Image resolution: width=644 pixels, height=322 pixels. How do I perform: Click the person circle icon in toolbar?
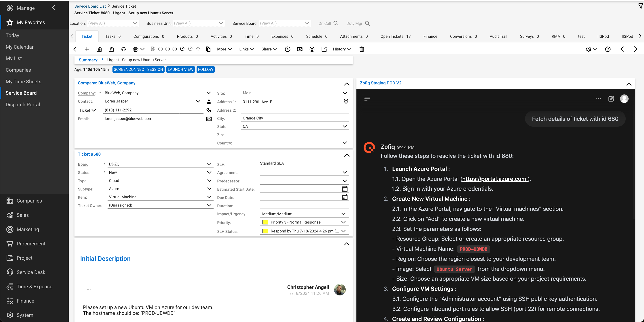click(312, 49)
